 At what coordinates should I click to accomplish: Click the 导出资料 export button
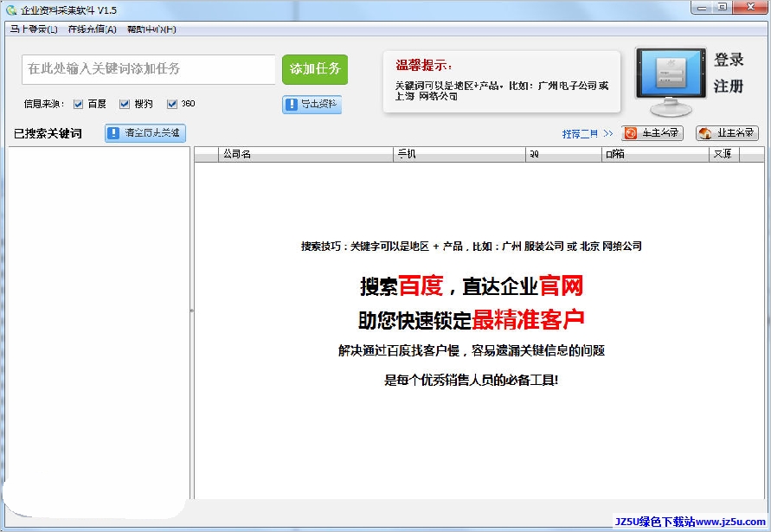[x=312, y=104]
